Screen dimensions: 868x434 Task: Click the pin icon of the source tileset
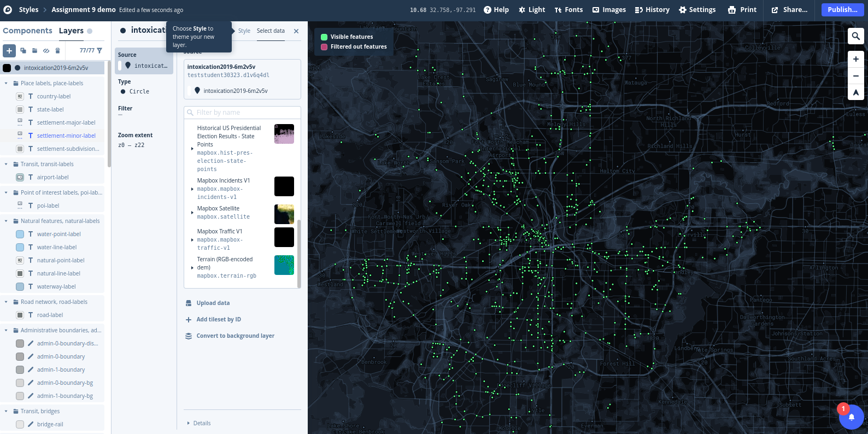click(x=197, y=91)
